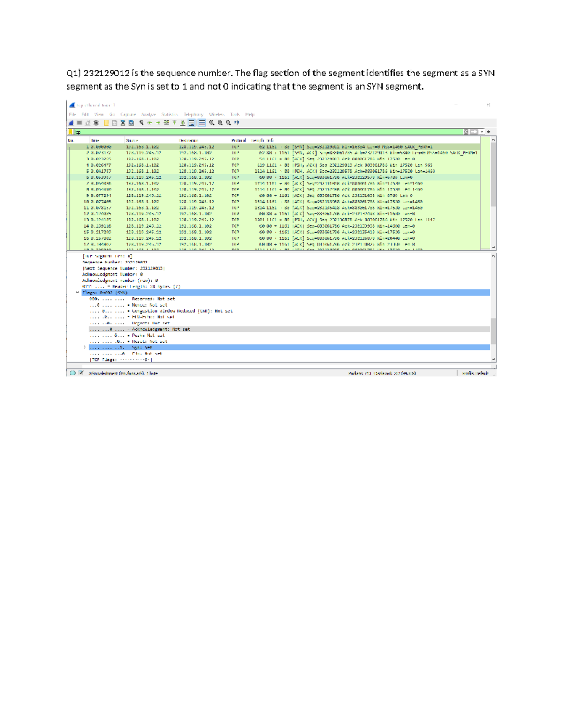Sort packet list by Info column header

(x=270, y=140)
